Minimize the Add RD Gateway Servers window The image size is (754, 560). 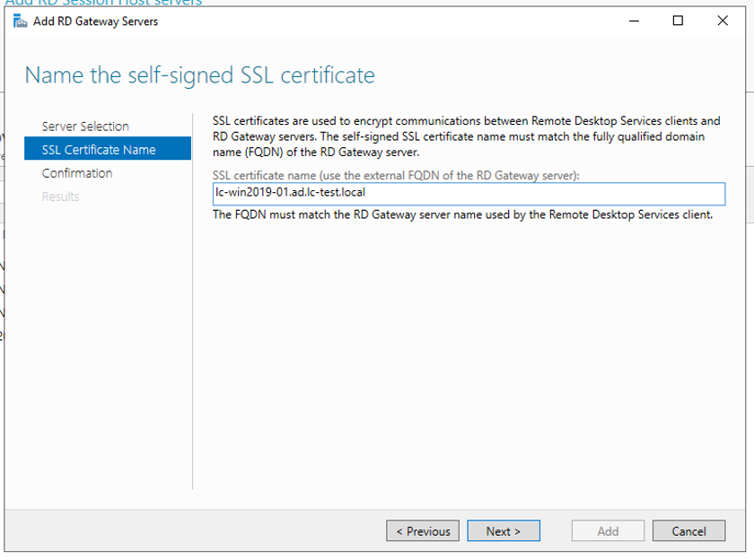[x=635, y=22]
